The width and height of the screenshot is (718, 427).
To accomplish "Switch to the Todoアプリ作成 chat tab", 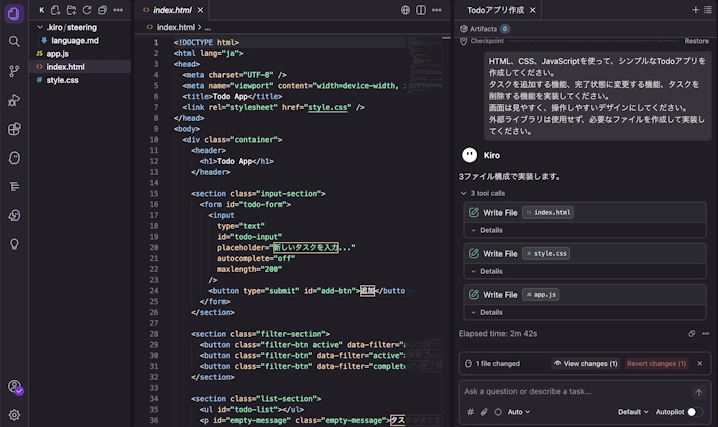I will pos(495,10).
